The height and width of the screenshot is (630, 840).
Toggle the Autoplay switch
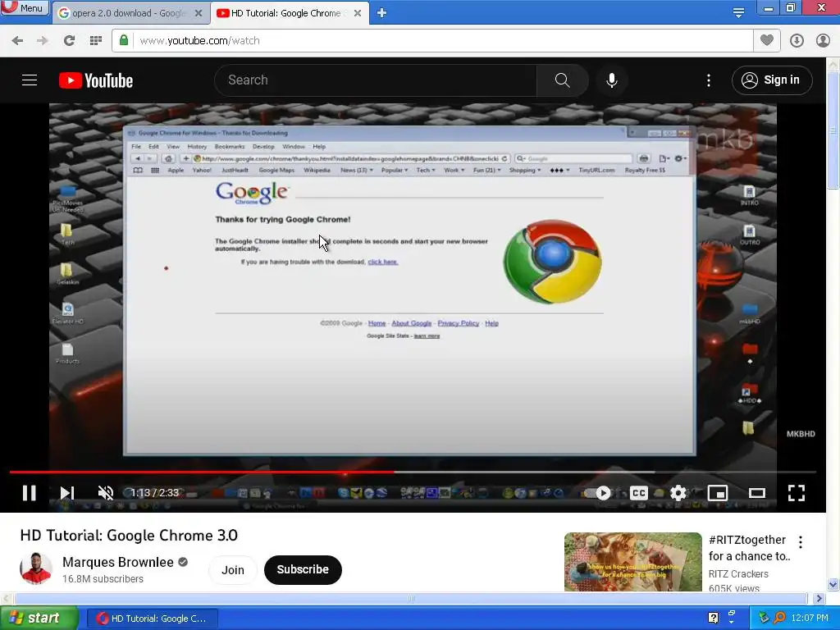(x=598, y=493)
